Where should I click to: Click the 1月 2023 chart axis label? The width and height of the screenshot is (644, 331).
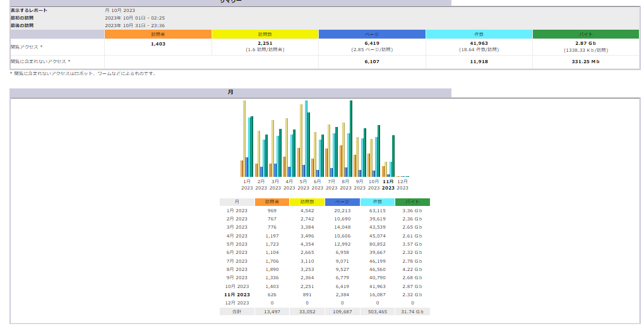tap(247, 184)
